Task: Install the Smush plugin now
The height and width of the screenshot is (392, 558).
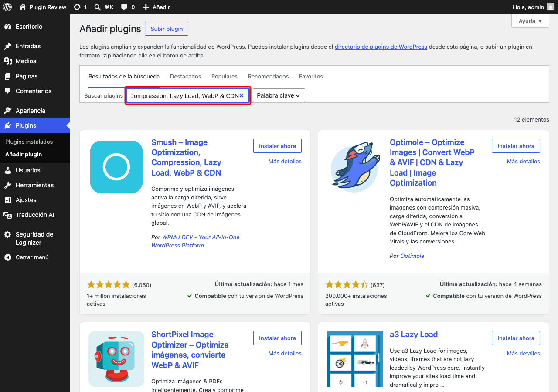Action: [x=277, y=146]
